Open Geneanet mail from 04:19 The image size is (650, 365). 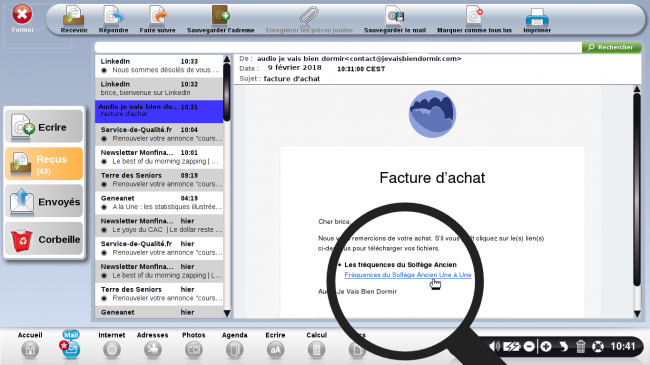[159, 203]
